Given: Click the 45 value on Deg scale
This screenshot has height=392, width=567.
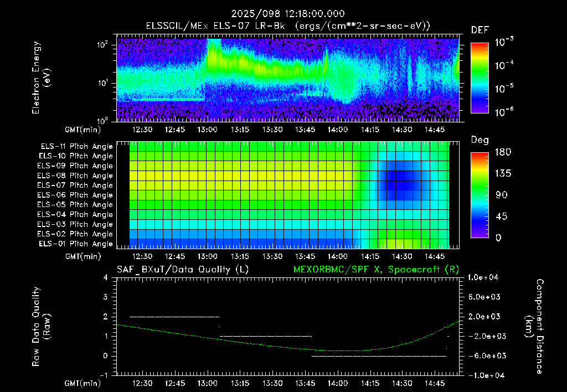Looking at the screenshot, I should 501,216.
